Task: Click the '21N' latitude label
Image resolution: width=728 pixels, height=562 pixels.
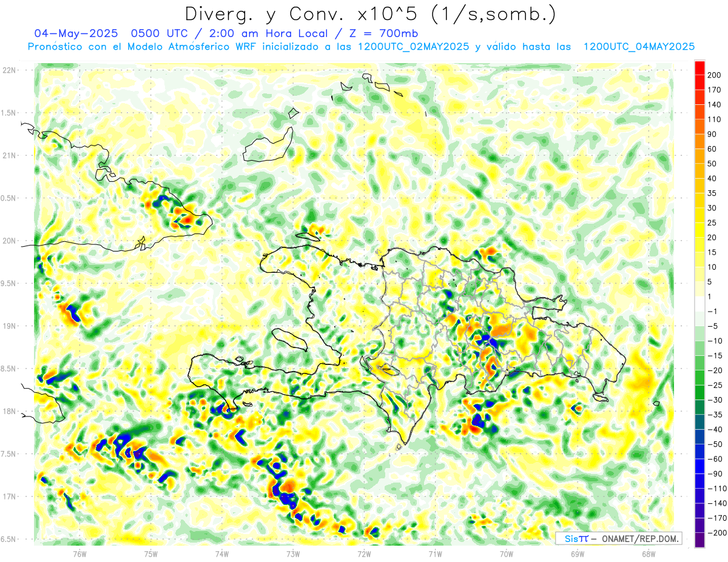Action: 10,155
